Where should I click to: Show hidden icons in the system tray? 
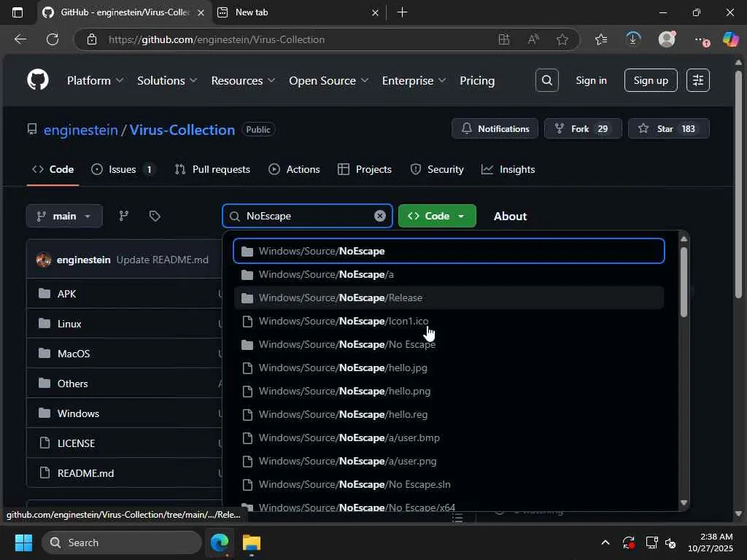[605, 542]
